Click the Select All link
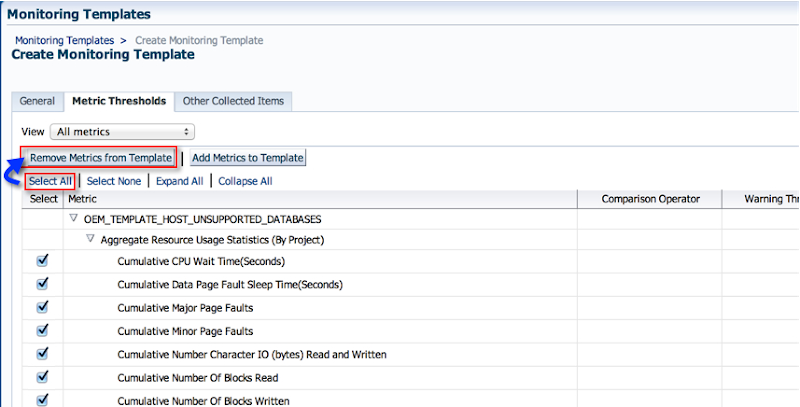800x407 pixels. point(50,181)
